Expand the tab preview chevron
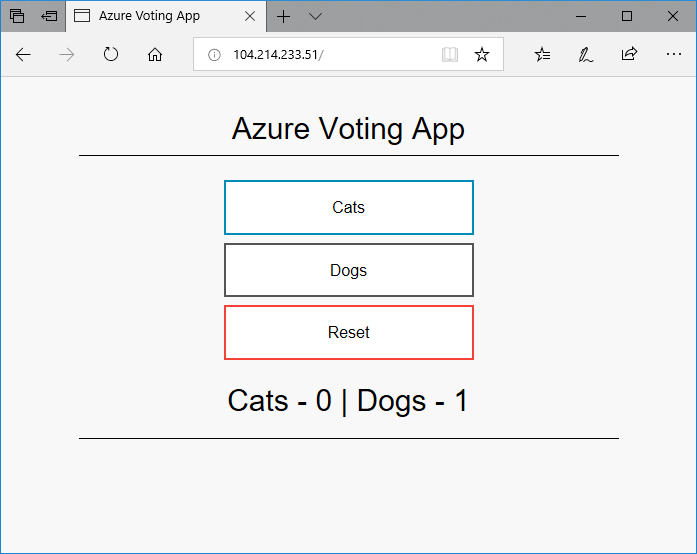 (315, 16)
